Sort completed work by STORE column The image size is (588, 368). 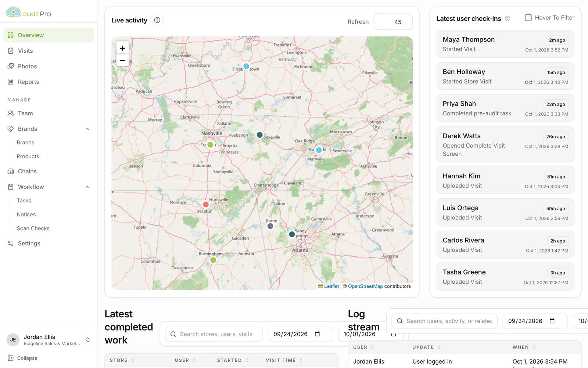[122, 360]
